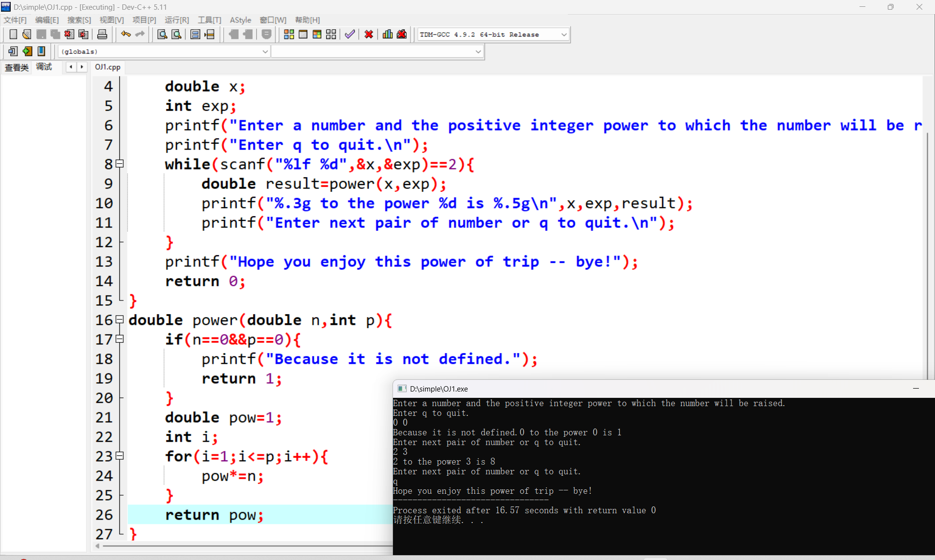935x560 pixels.
Task: Click the New file icon
Action: point(13,35)
